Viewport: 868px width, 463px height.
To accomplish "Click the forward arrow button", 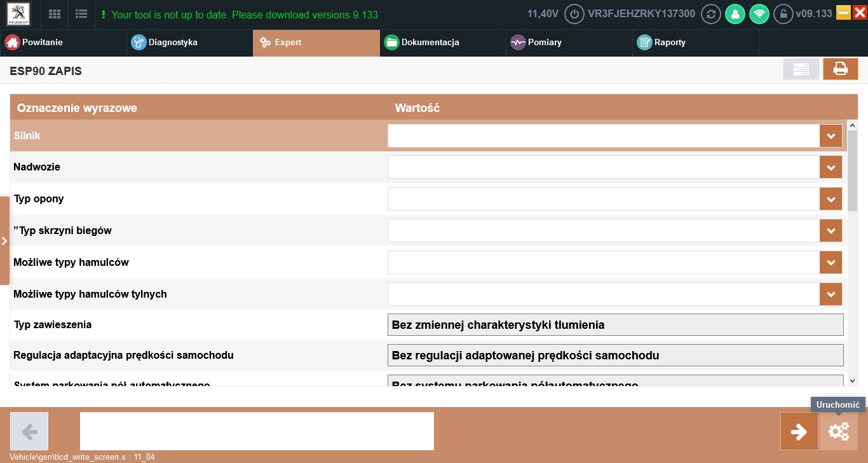I will coord(799,432).
